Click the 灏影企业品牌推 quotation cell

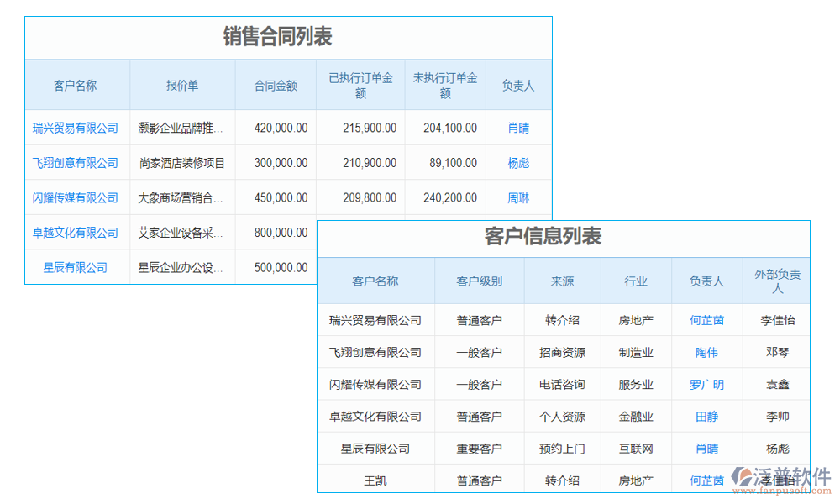[178, 128]
